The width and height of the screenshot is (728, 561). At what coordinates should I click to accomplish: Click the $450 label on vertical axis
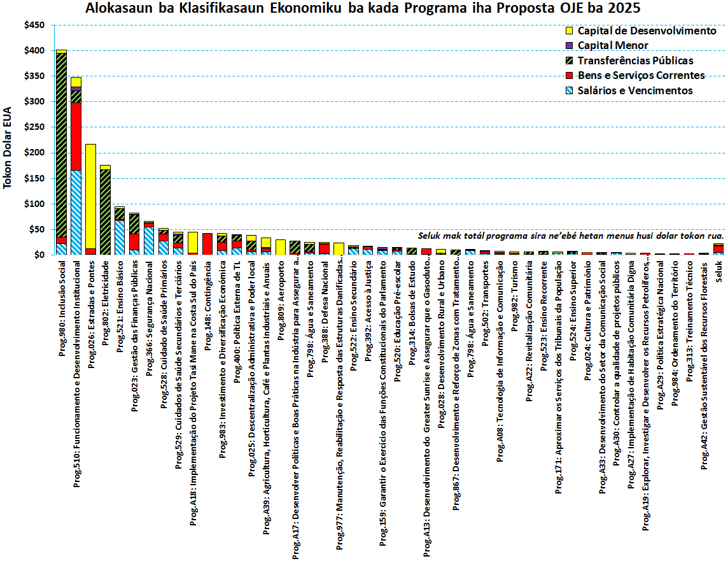[34, 25]
